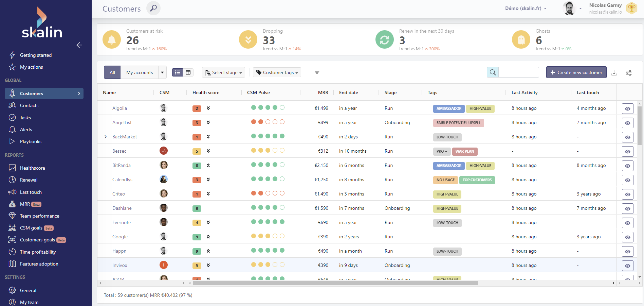This screenshot has height=306, width=644.
Task: Click the customer search input field
Action: (518, 72)
